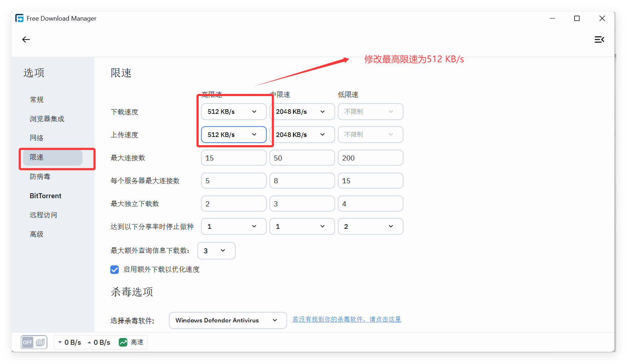Open the antivirus software selection dropdown
This screenshot has height=364, width=628.
click(x=228, y=320)
